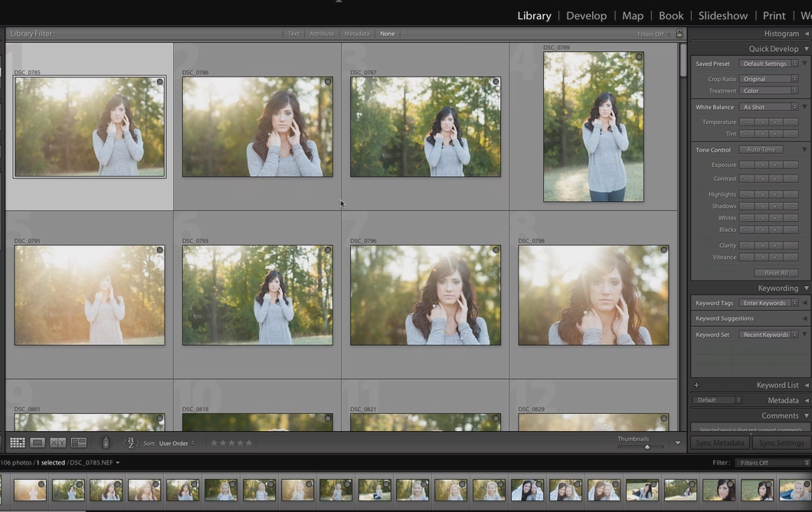Viewport: 812px width, 512px height.
Task: Open the Saved Preset Default Settings dropdown
Action: [x=768, y=64]
